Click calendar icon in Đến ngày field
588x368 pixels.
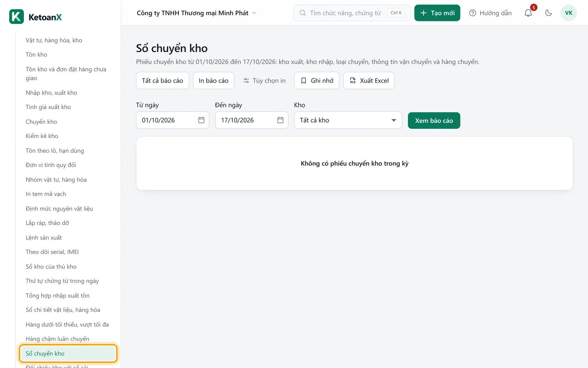pos(280,120)
